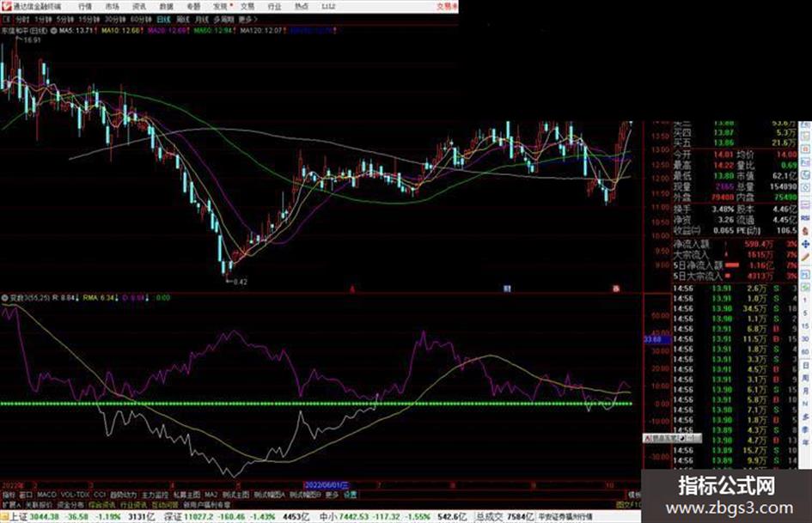
Task: Expand 更多 indicators at the bottom
Action: click(332, 495)
